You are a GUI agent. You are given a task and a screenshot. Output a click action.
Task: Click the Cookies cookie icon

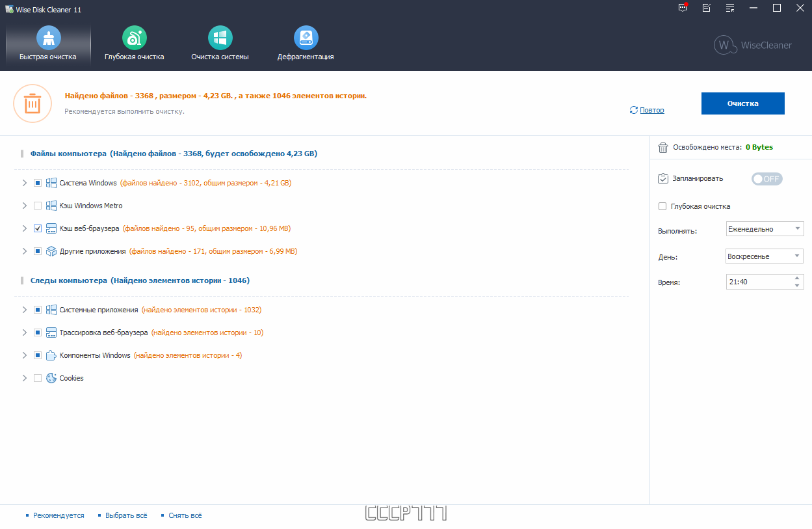[51, 378]
